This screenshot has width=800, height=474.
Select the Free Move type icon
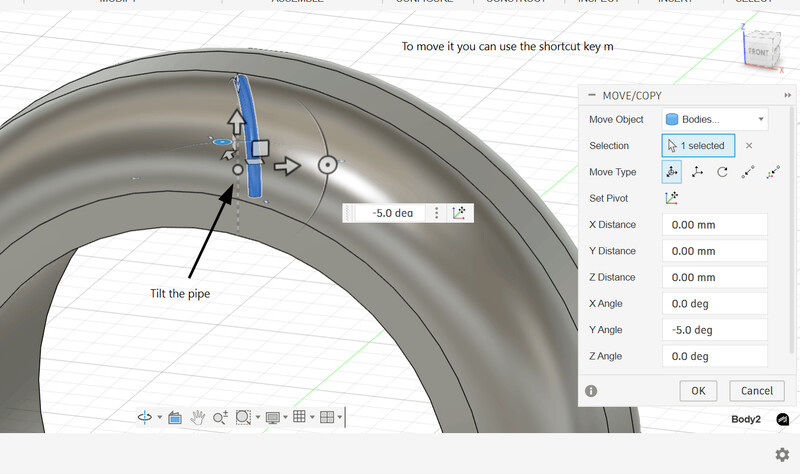(x=671, y=172)
